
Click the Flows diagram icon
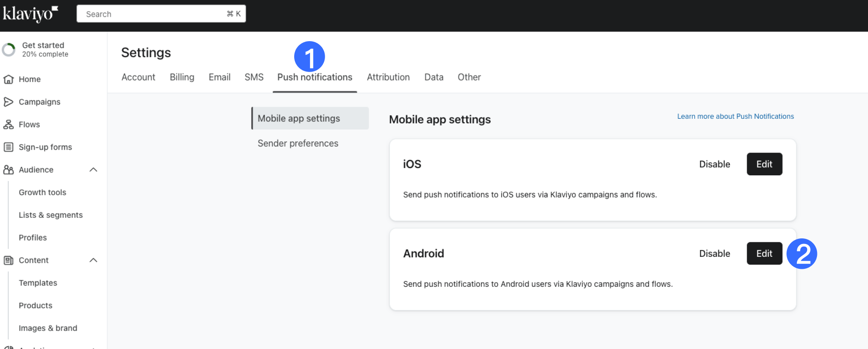pyautogui.click(x=8, y=125)
